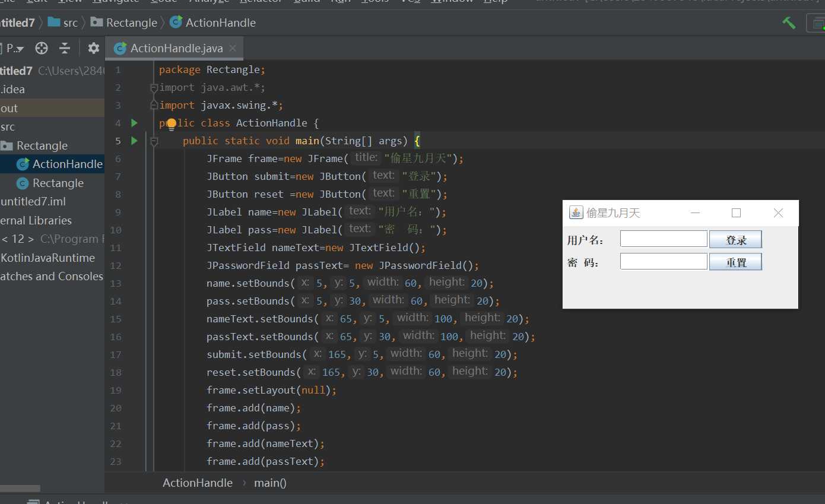The height and width of the screenshot is (504, 825).
Task: Click the run gutter arrow on line 5
Action: click(134, 141)
